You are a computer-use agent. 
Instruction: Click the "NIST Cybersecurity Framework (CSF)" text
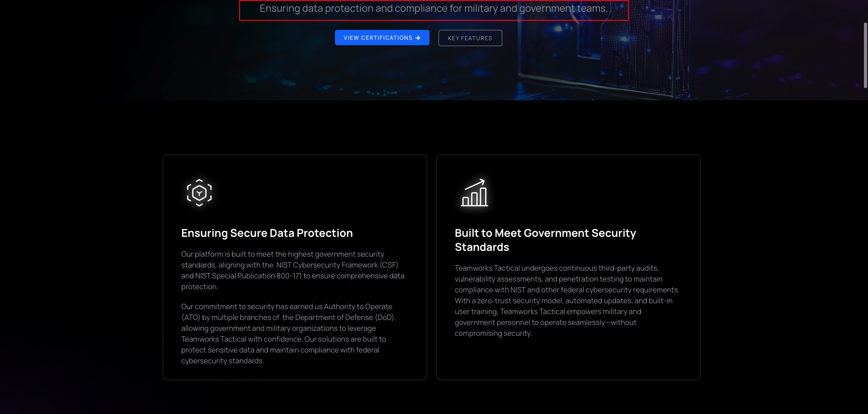[x=337, y=265]
